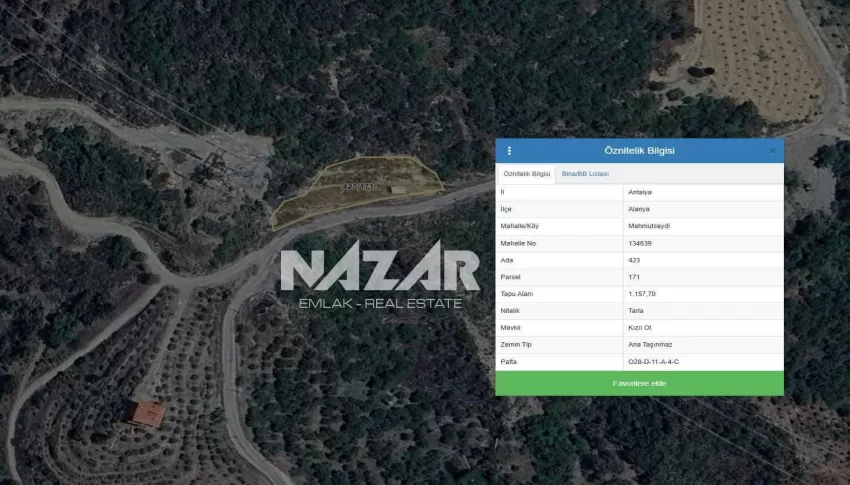The height and width of the screenshot is (485, 850).
Task: Select the Mahmutseydi Mahalle/Köy value
Action: point(649,226)
